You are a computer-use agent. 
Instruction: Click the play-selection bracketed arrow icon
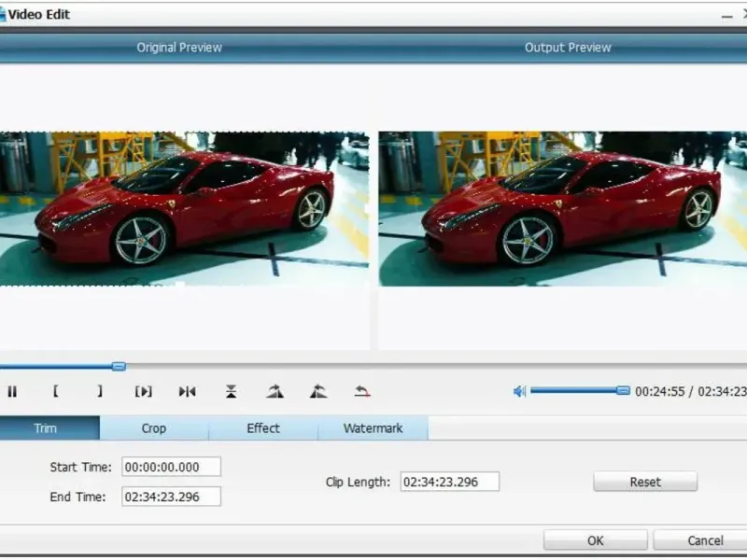point(143,392)
